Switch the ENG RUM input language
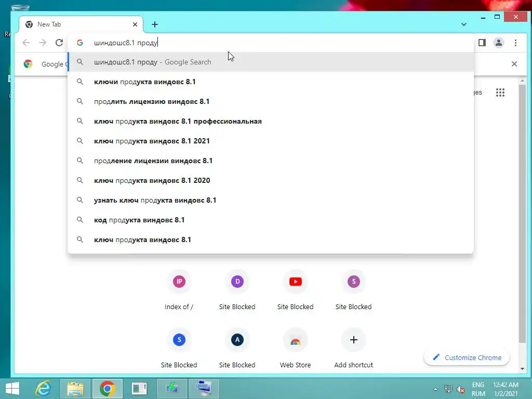This screenshot has width=532, height=399. pos(478,389)
